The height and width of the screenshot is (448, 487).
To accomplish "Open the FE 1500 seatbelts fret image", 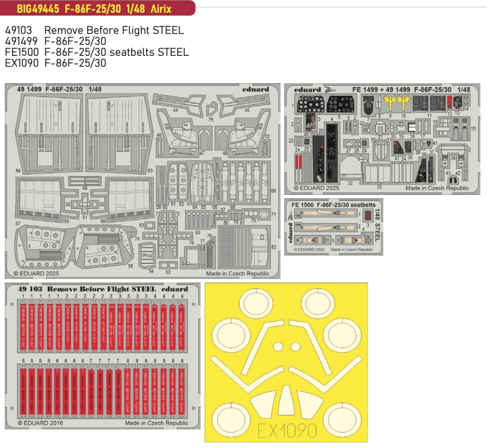I will coord(333,227).
